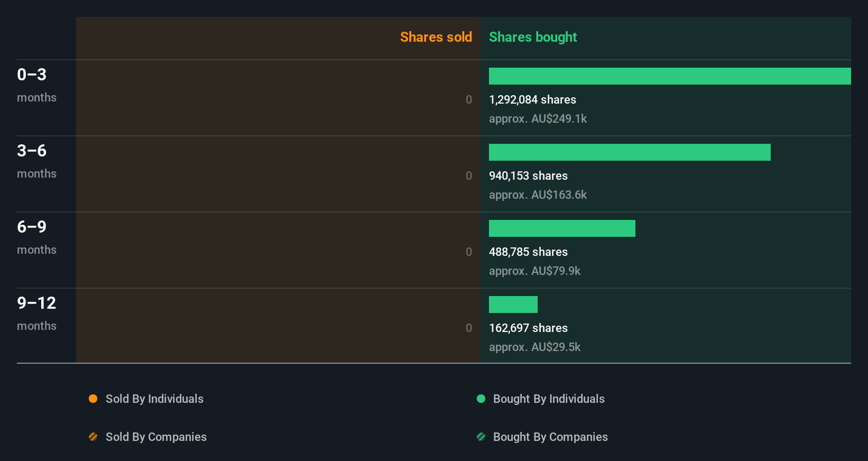This screenshot has height=461, width=868.
Task: Click the Shares sold column header
Action: click(436, 37)
